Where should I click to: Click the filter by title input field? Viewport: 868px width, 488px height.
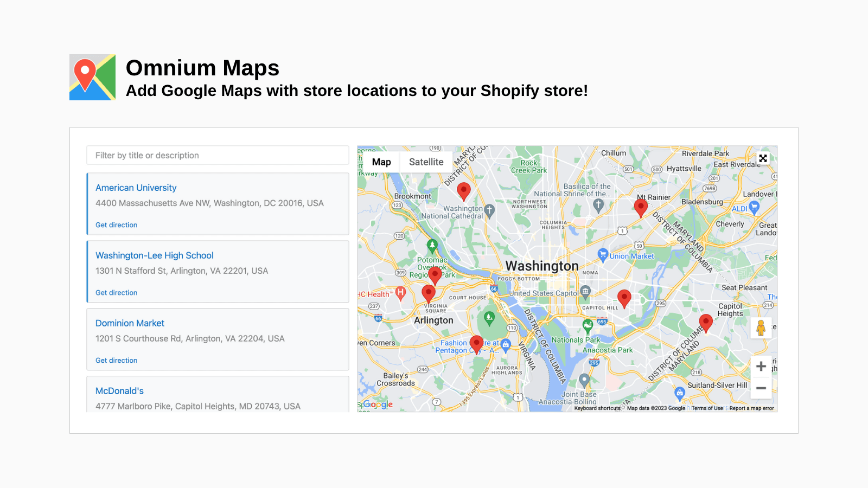[x=217, y=155]
